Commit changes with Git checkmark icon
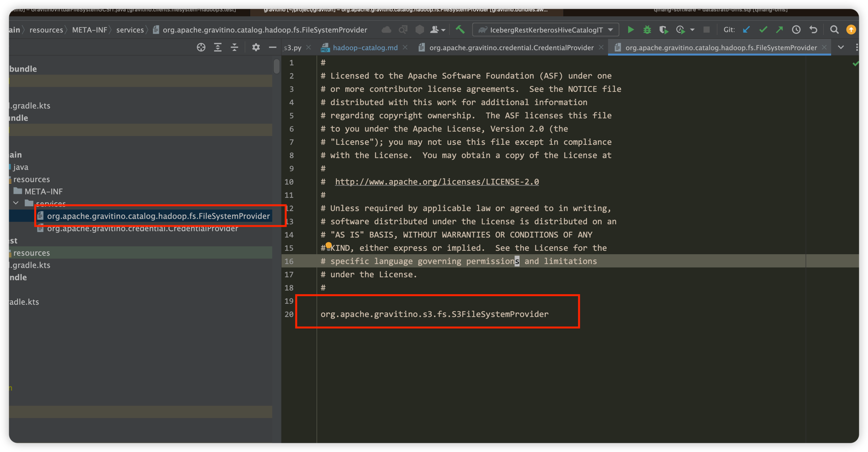Image resolution: width=868 pixels, height=452 pixels. coord(763,30)
